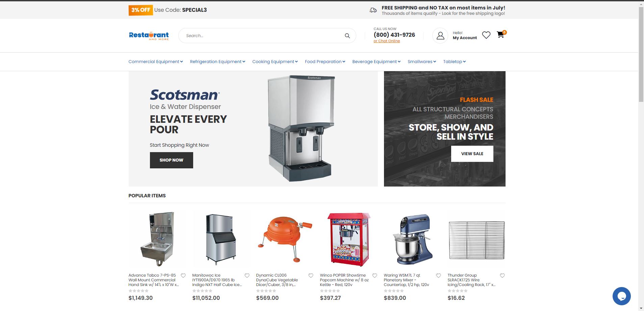Open the wishlist heart in header
This screenshot has width=644, height=311.
pos(486,35)
